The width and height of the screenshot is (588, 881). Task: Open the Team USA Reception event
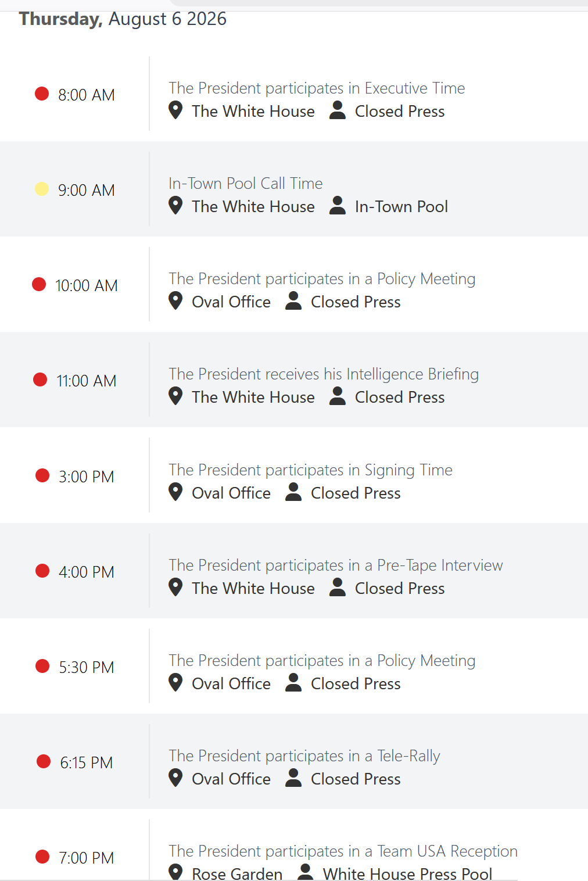coord(343,851)
